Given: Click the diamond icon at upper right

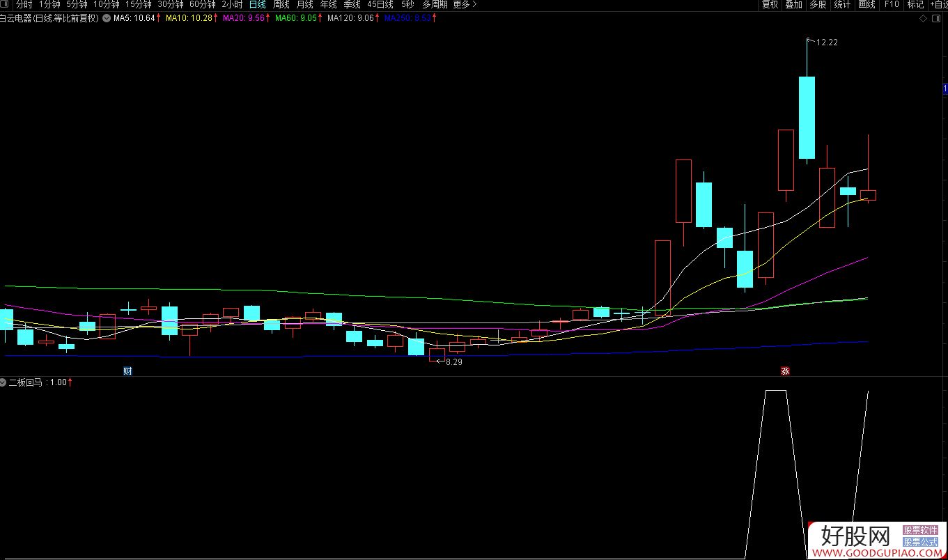Looking at the screenshot, I should click(924, 19).
